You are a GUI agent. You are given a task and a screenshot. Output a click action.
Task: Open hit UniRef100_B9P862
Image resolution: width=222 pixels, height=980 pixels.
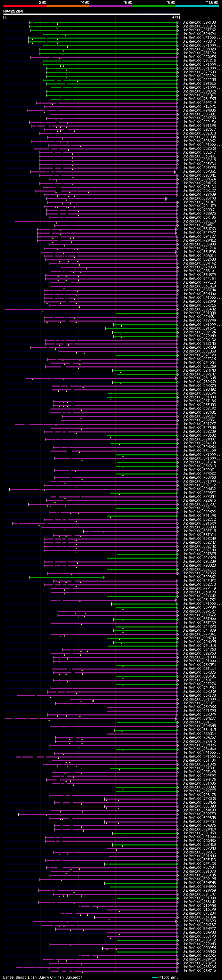coord(199,577)
